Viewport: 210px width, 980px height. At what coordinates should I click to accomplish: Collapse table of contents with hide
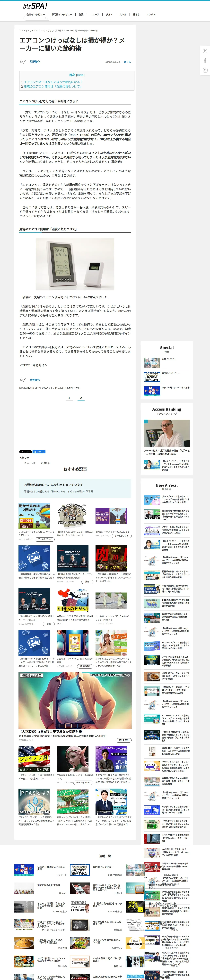(x=81, y=75)
